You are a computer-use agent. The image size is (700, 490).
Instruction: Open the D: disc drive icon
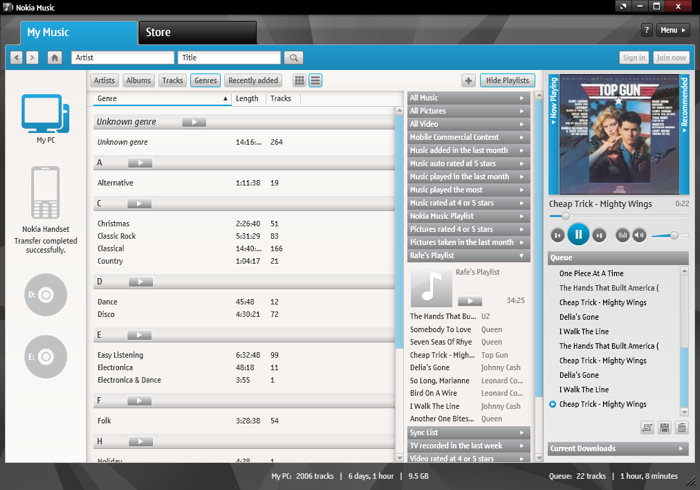point(46,295)
